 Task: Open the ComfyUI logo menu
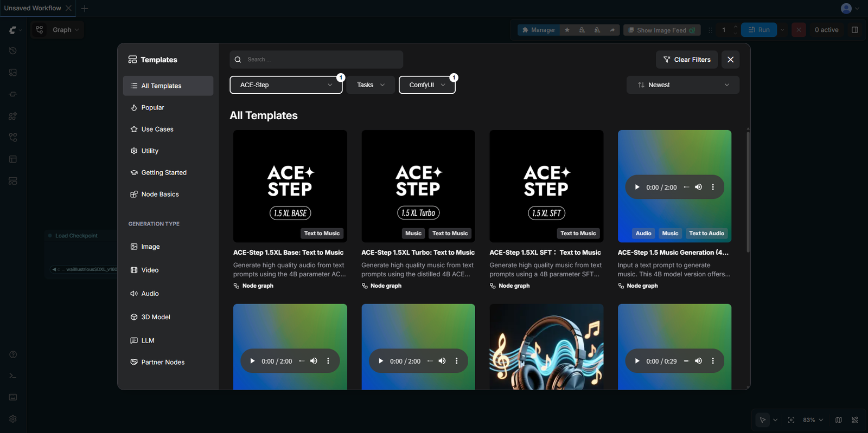tap(13, 30)
